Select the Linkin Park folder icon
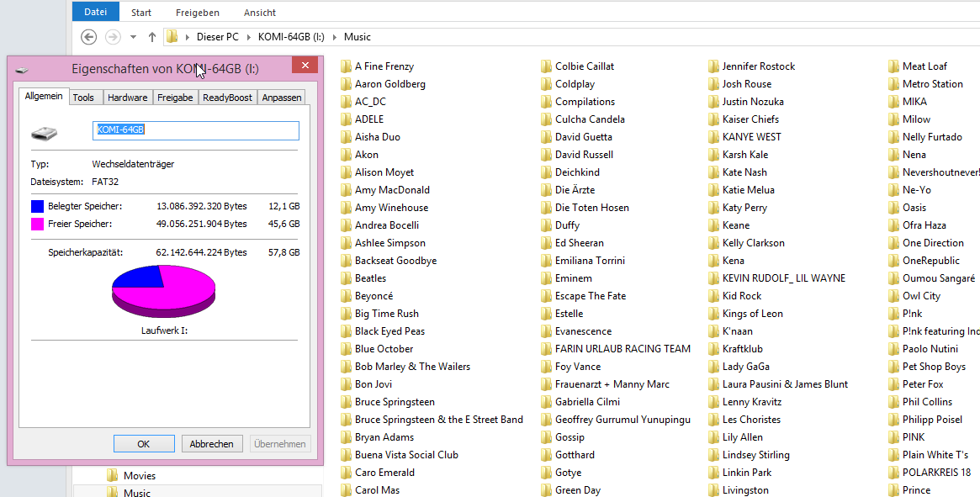 coord(713,473)
